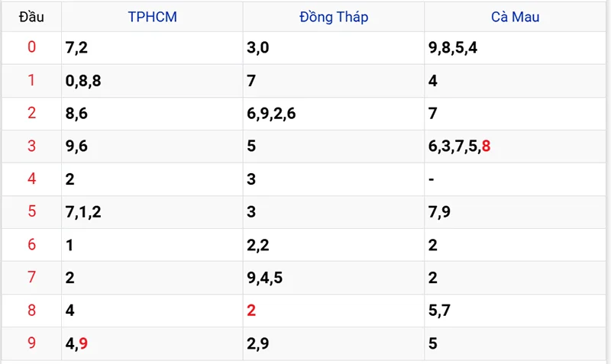Select the red row label 0
The width and height of the screenshot is (611, 364).
[x=31, y=48]
